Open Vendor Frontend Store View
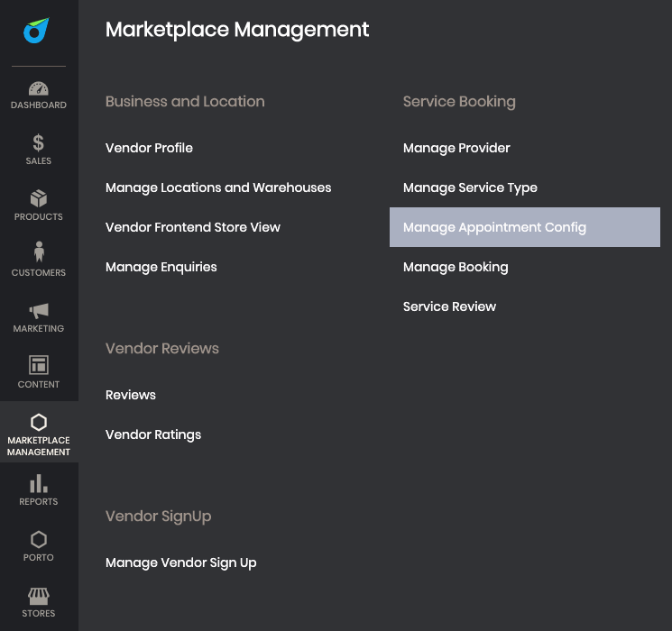This screenshot has height=631, width=672. pyautogui.click(x=193, y=227)
